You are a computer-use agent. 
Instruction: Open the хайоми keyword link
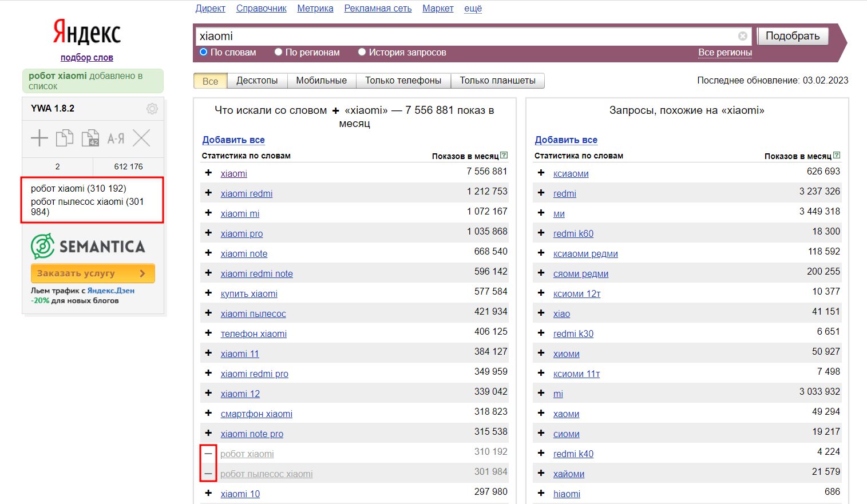569,474
